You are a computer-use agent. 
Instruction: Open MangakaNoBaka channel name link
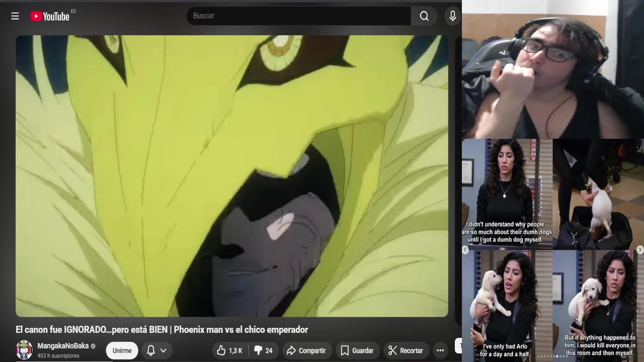click(x=63, y=346)
